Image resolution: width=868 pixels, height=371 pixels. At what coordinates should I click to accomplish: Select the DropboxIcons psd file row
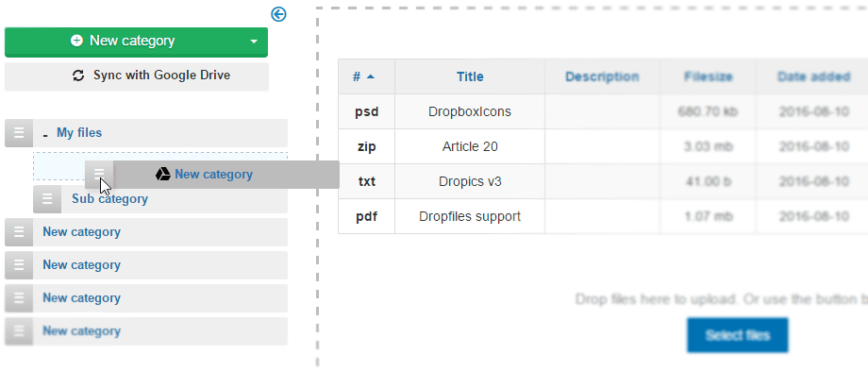(x=603, y=111)
